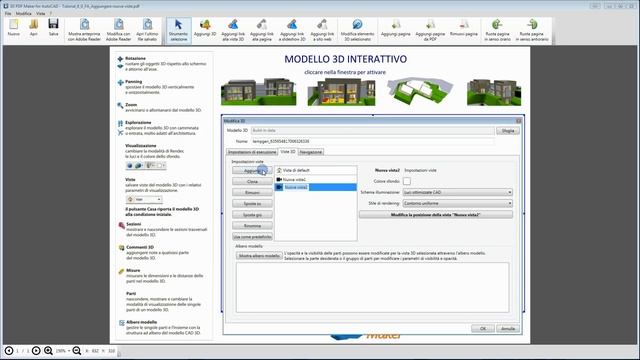
Task: Select the highlighted Nuova vista2 entry
Action: (x=316, y=187)
